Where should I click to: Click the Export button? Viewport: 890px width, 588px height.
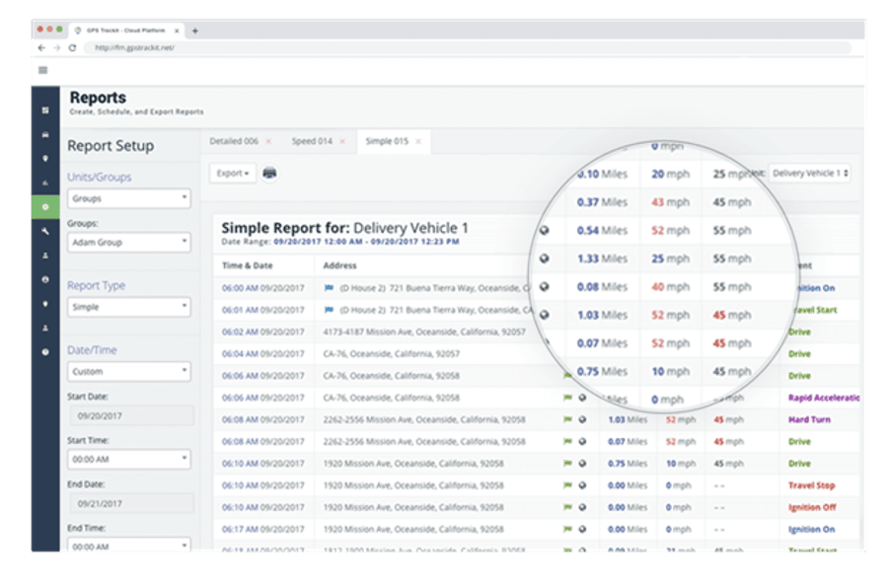[x=233, y=173]
